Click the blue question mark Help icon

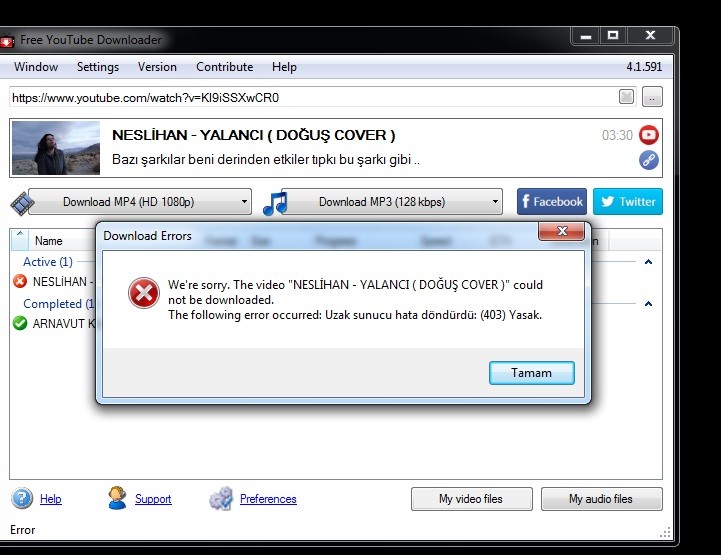[x=22, y=498]
